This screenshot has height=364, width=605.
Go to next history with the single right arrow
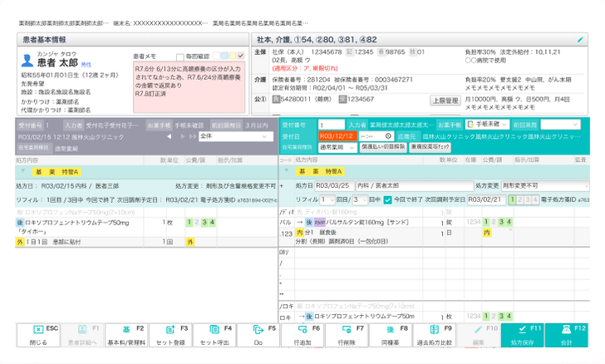tap(183, 136)
